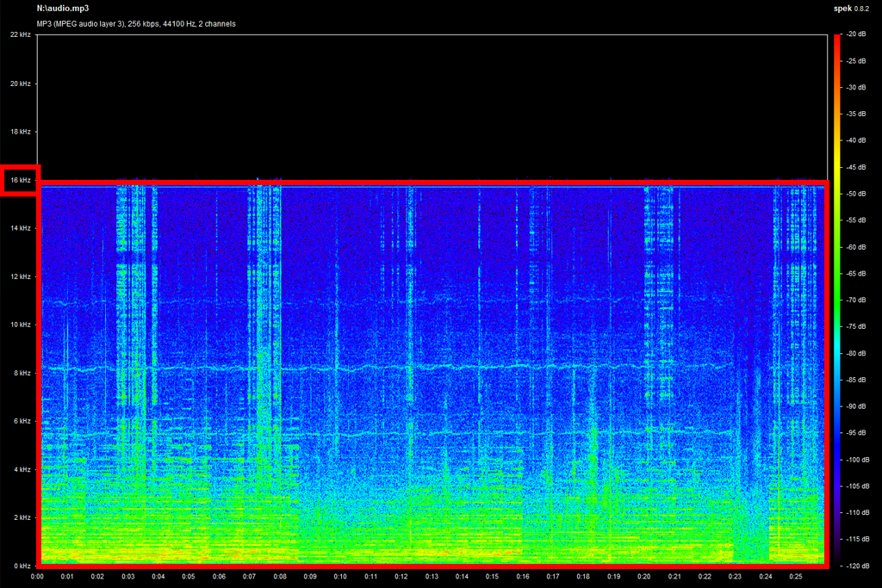Click the 6 kHz frequency label

point(22,421)
